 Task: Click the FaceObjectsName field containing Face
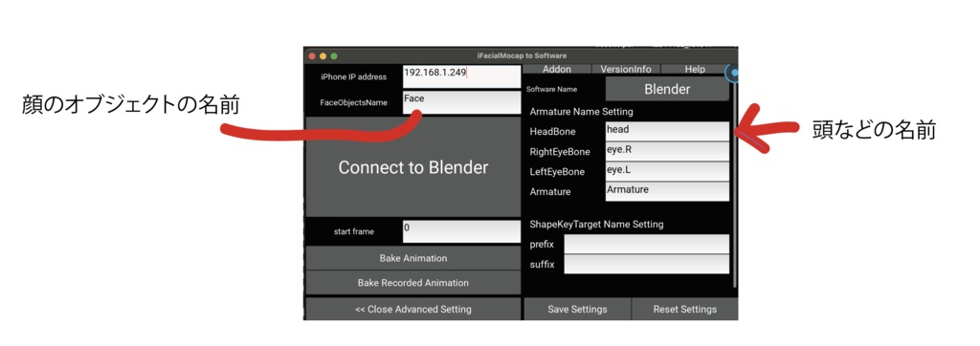click(x=461, y=102)
